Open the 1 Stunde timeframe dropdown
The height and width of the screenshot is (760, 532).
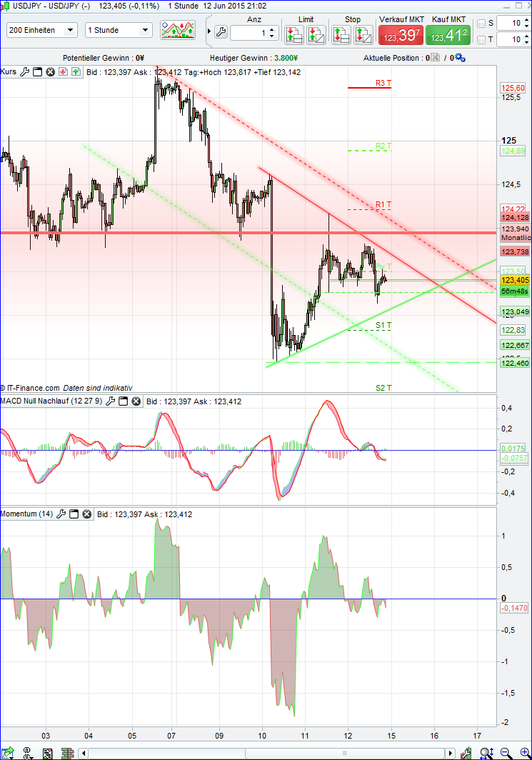[x=119, y=30]
